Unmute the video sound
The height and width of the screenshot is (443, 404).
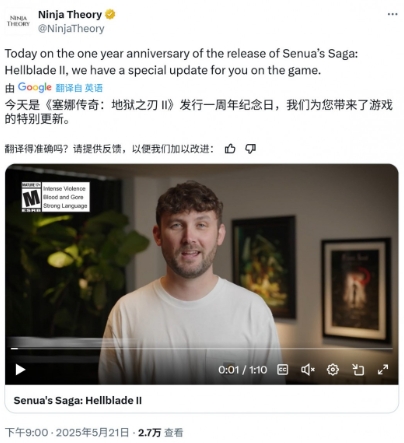tap(308, 369)
